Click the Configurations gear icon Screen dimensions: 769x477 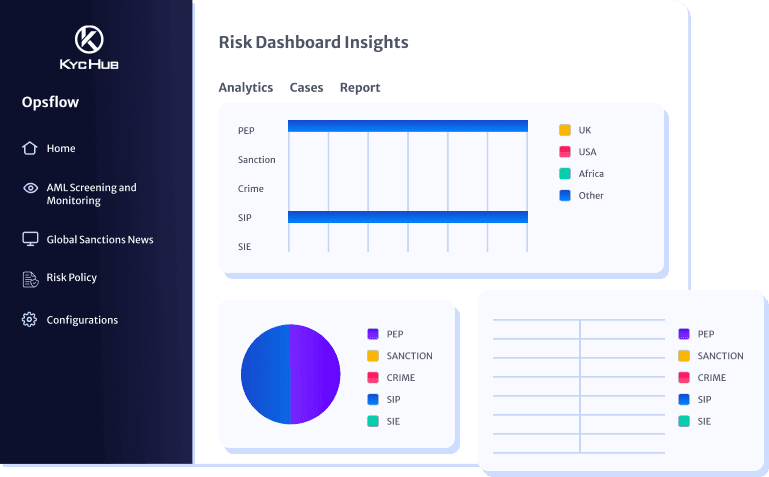tap(30, 320)
